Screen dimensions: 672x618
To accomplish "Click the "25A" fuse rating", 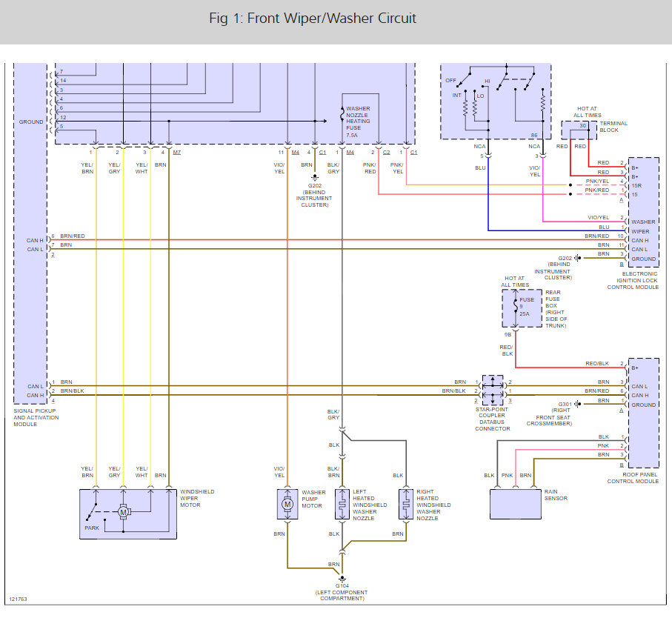I will pyautogui.click(x=525, y=314).
